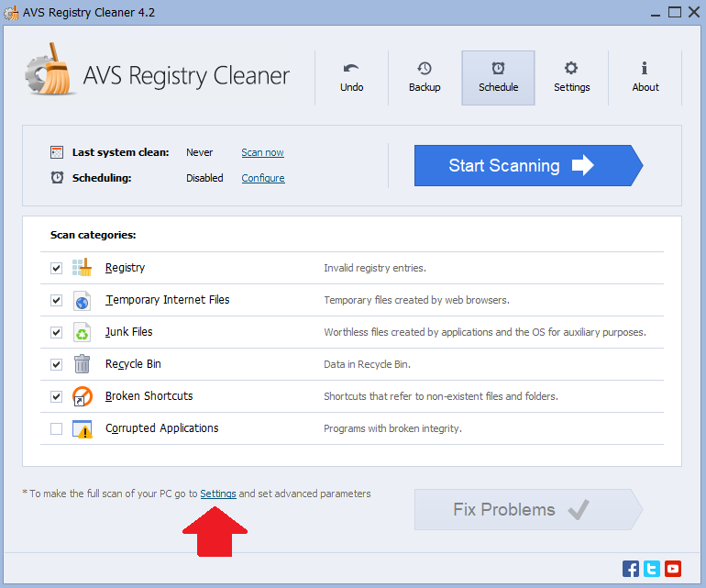Click the 'Last system clean:' label
706x588 pixels.
(x=120, y=153)
